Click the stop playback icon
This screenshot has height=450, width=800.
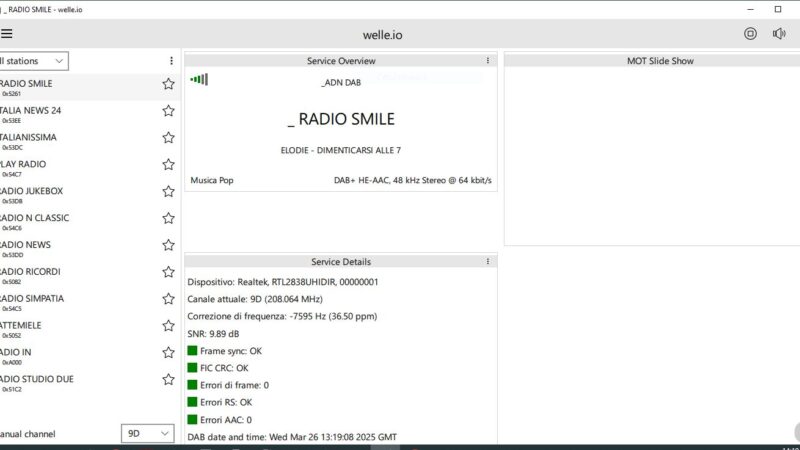pyautogui.click(x=750, y=34)
